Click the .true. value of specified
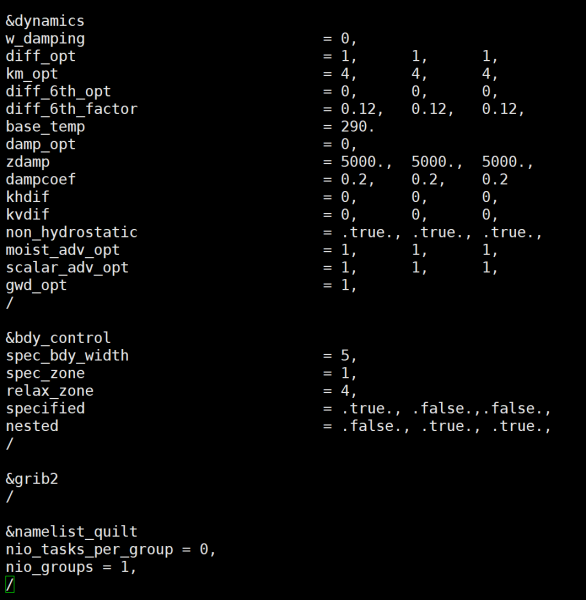 tap(367, 408)
